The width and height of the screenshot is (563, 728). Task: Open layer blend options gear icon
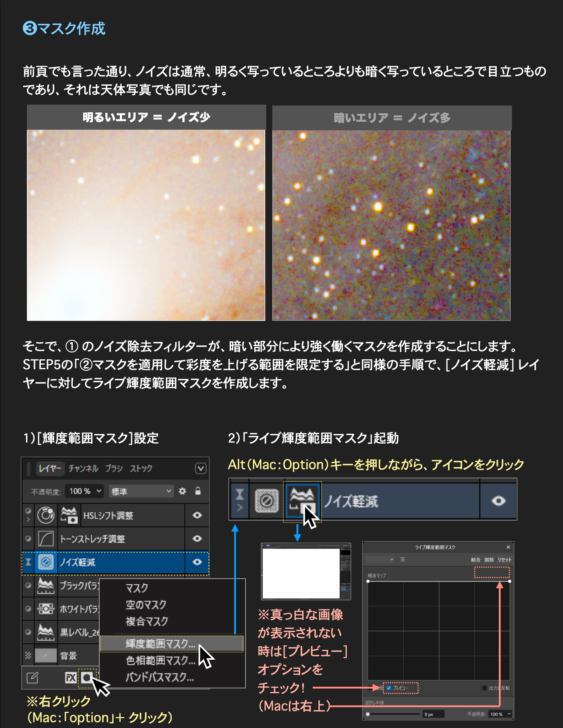point(182,491)
